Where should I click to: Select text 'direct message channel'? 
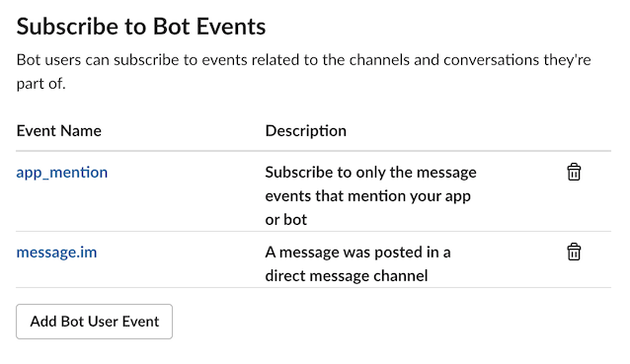click(347, 275)
